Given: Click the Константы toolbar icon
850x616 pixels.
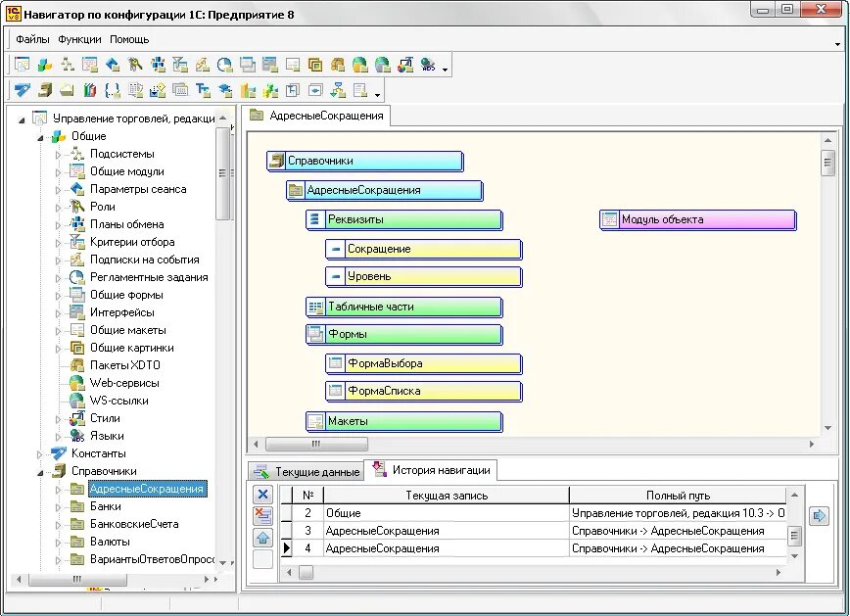Looking at the screenshot, I should [23, 90].
